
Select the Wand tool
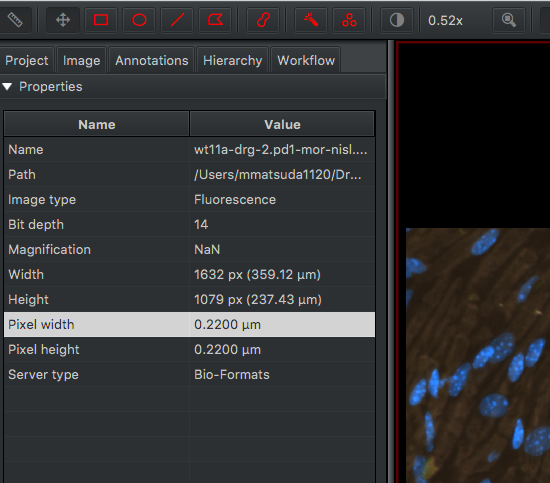311,20
